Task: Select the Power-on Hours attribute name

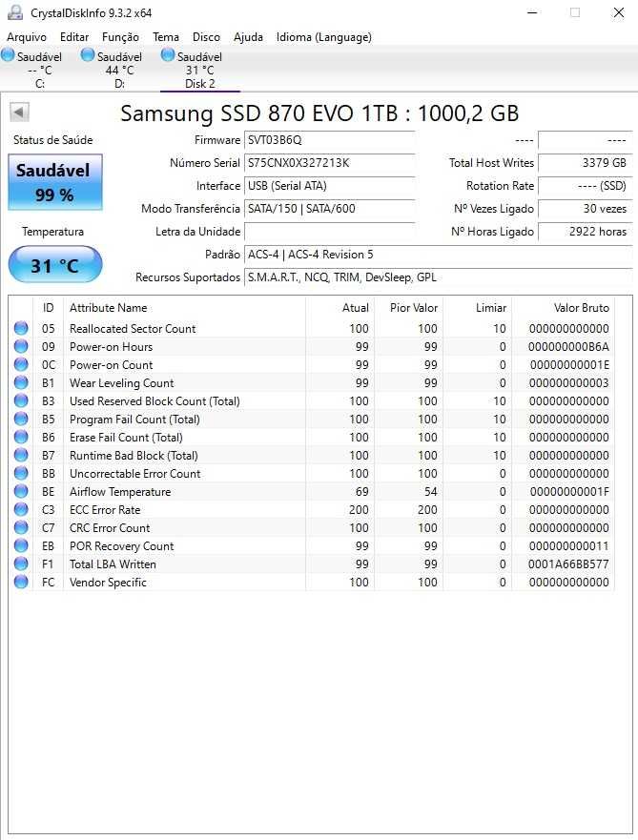Action: [x=111, y=347]
